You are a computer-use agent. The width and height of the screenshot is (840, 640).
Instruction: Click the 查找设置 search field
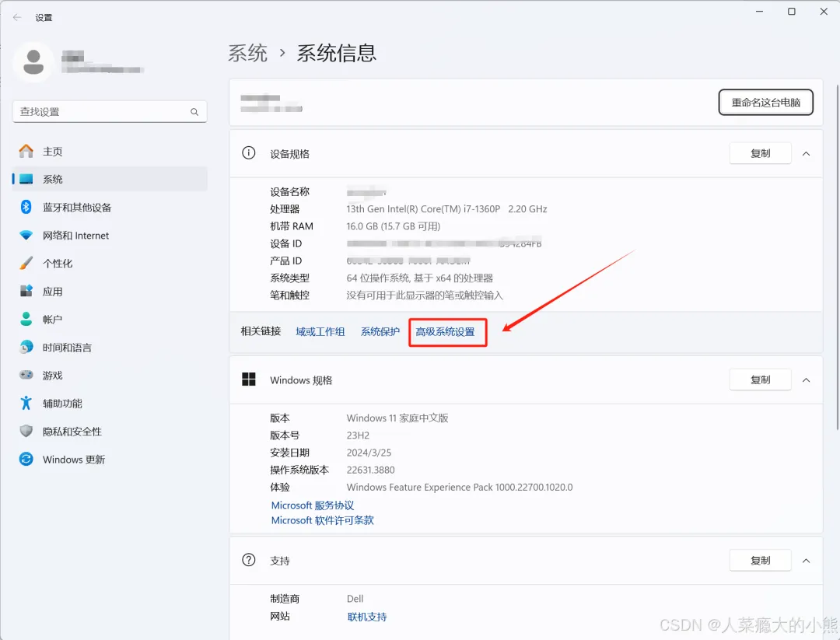tap(110, 111)
